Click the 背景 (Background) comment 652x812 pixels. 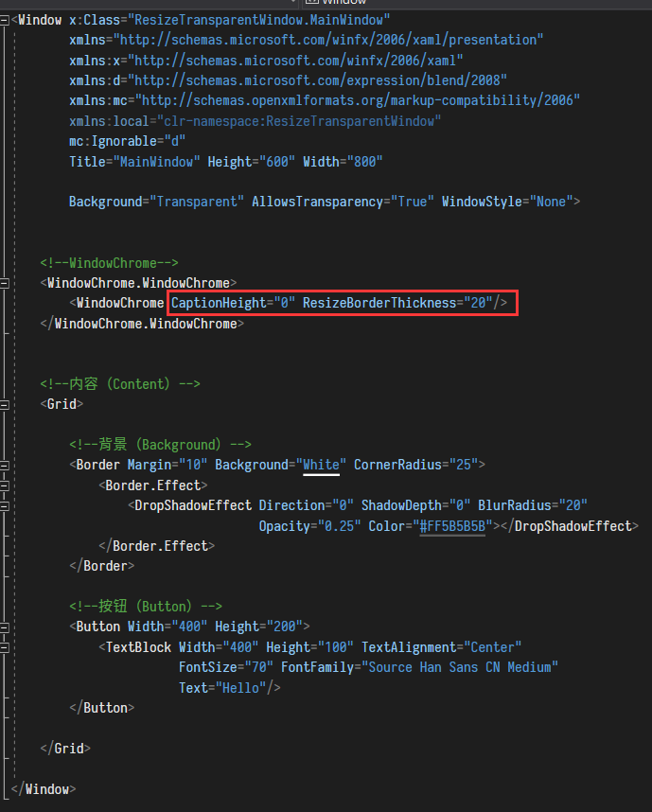[x=161, y=445]
